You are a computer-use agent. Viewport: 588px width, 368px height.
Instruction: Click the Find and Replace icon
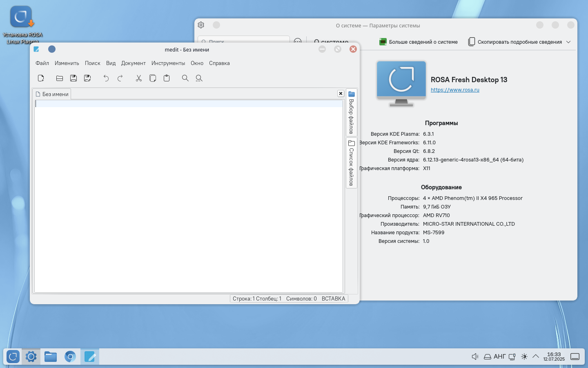point(199,78)
